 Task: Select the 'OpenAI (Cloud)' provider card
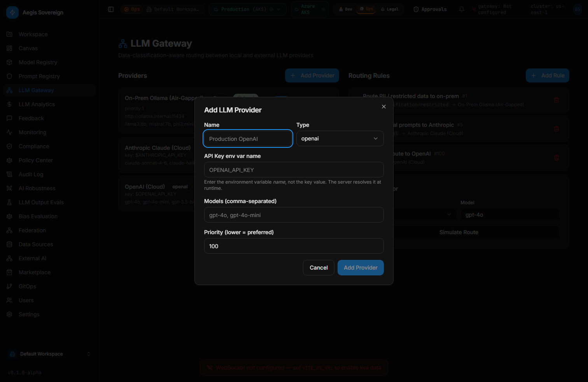click(157, 194)
